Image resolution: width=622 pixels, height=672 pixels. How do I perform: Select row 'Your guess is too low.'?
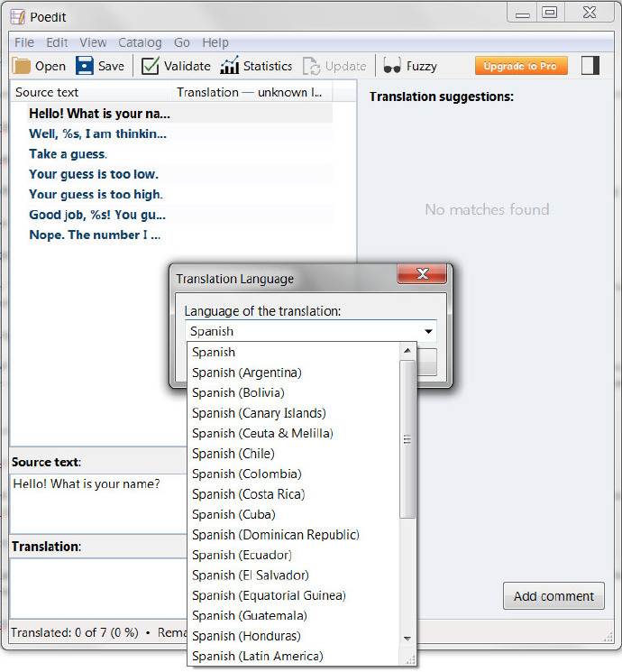point(180,173)
